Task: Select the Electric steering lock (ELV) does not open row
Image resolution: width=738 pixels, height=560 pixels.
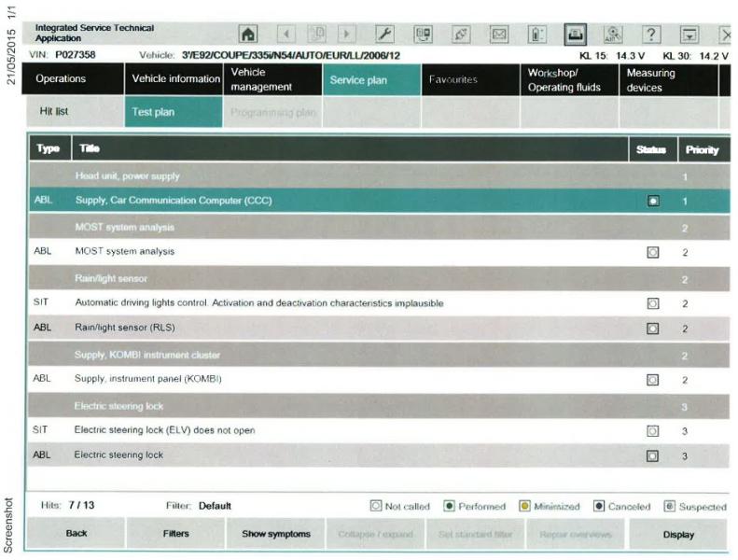Action: click(164, 430)
